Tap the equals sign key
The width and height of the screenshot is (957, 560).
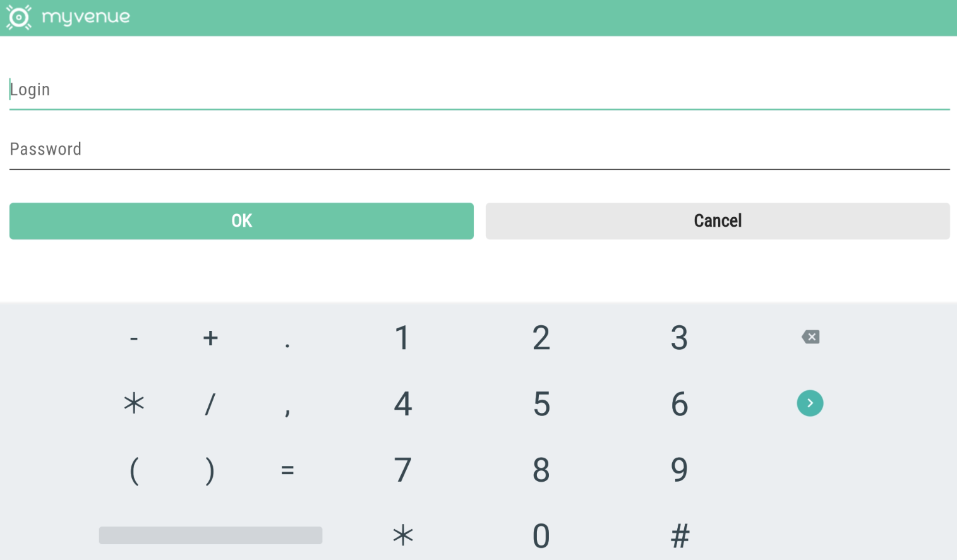287,470
